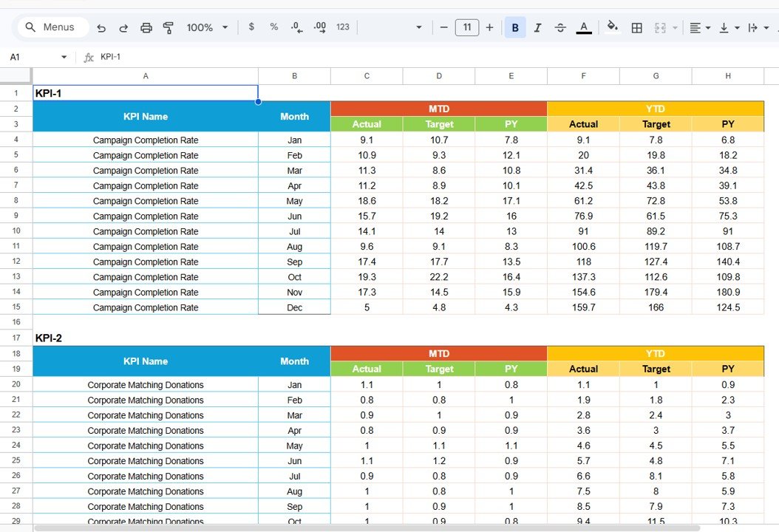Click the undo icon

coord(101,27)
